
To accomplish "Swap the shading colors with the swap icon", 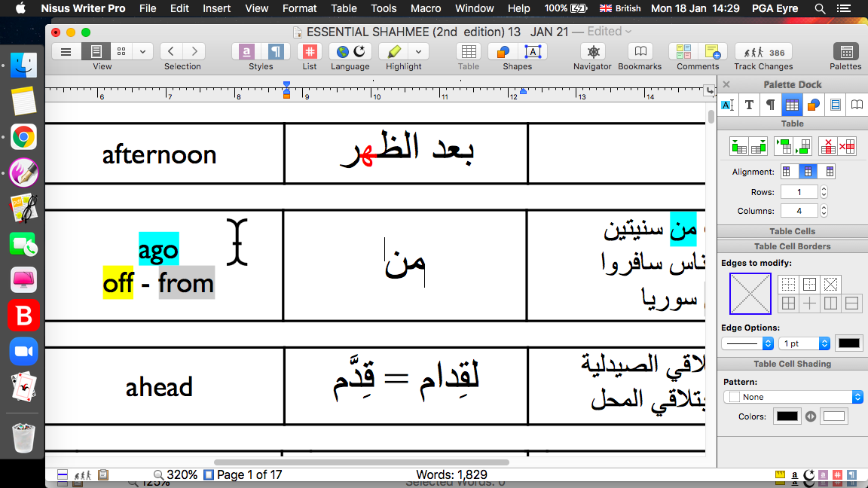I will pyautogui.click(x=811, y=416).
